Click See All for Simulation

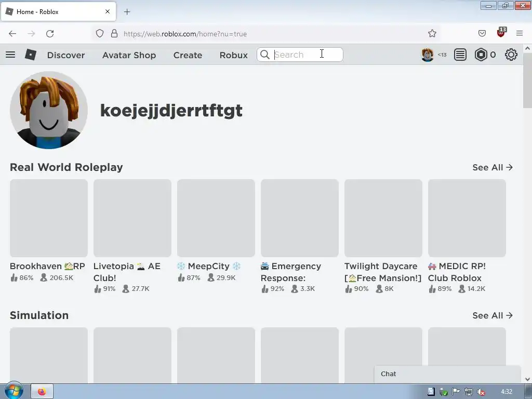tap(493, 315)
